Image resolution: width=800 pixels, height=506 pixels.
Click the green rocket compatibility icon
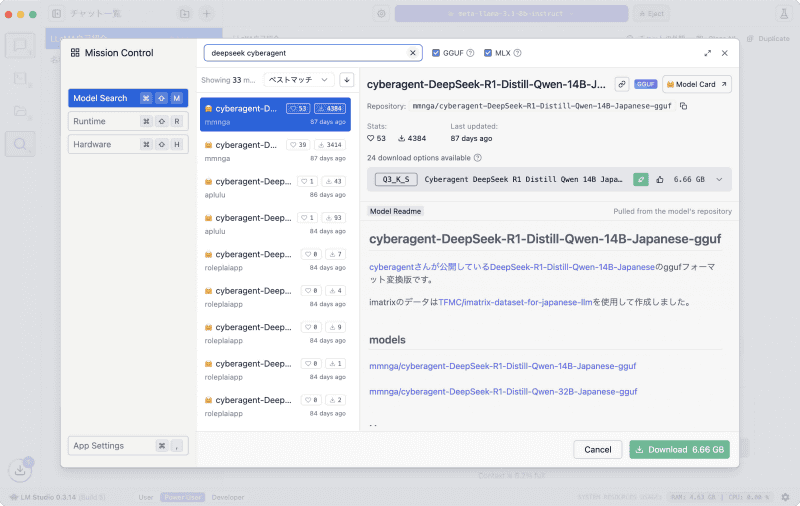(x=641, y=180)
